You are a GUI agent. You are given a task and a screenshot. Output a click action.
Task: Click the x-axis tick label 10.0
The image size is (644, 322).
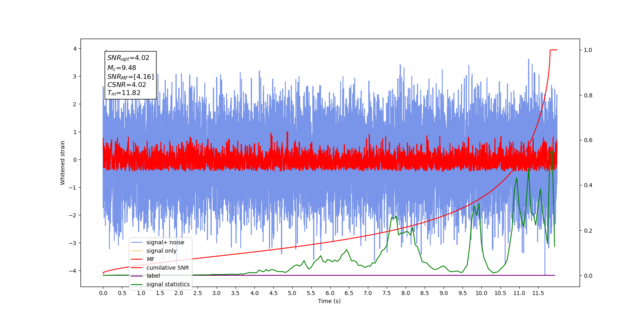point(481,293)
